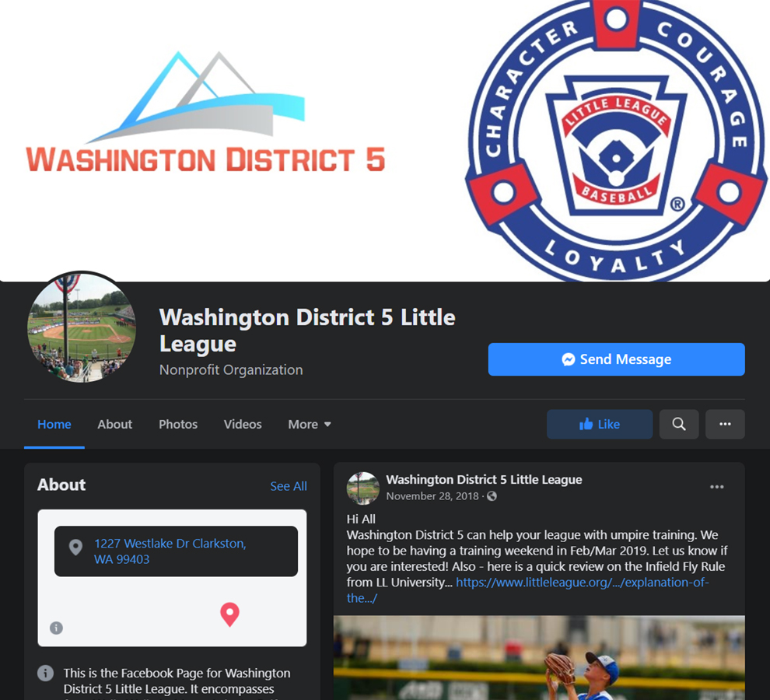Click the Send Message button
This screenshot has height=700, width=770.
click(616, 359)
